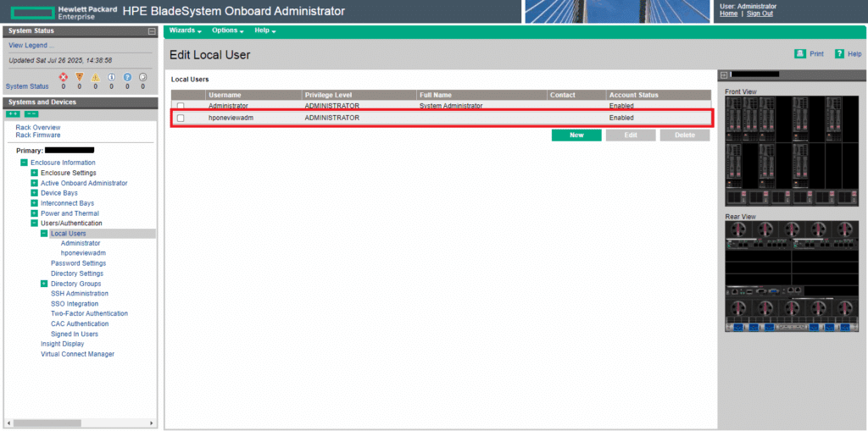Expand the Directory Groups node

44,284
